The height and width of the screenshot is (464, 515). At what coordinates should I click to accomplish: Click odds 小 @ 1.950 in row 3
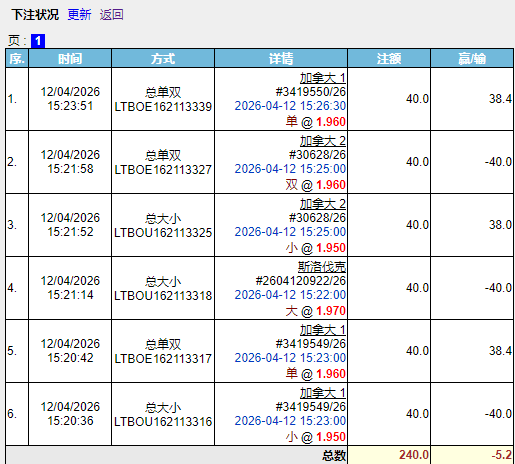tap(316, 248)
